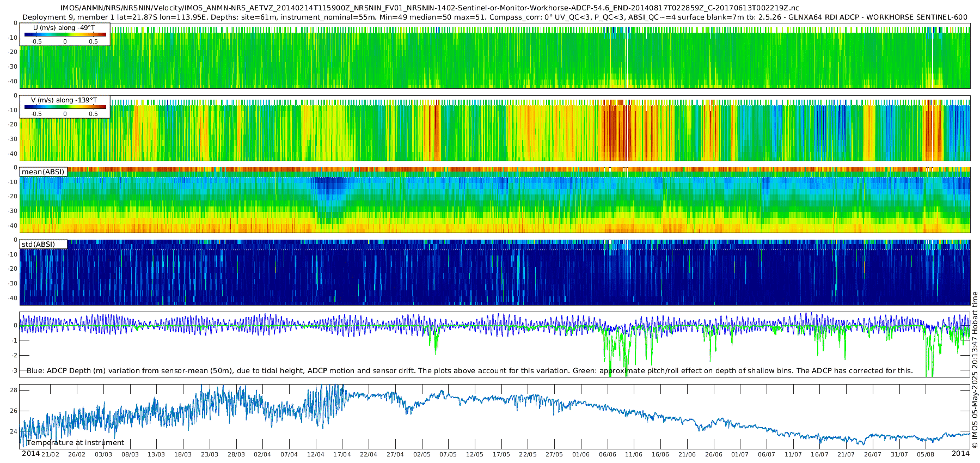Click the 22/05 date tick label
Viewport: 980px width, 463px height.
tap(528, 454)
